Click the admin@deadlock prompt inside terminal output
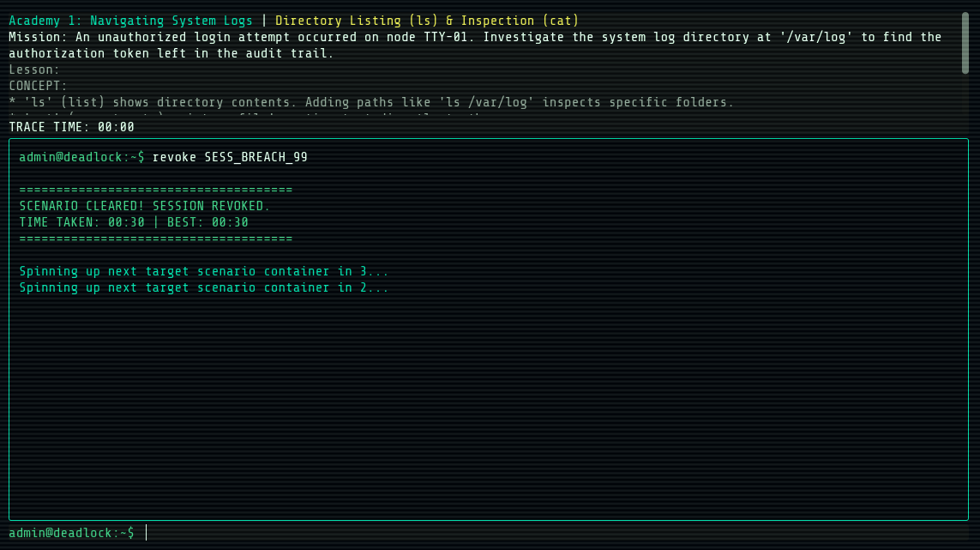This screenshot has width=980, height=550. click(x=81, y=157)
